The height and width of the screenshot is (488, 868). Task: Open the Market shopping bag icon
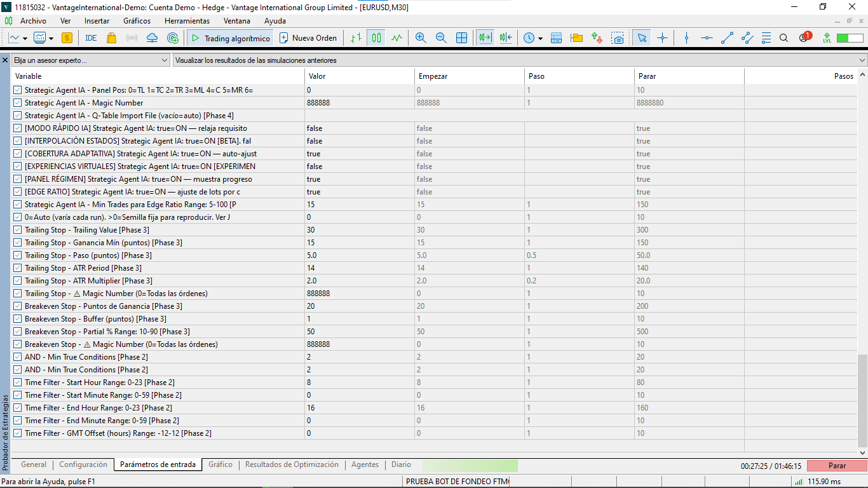click(111, 38)
